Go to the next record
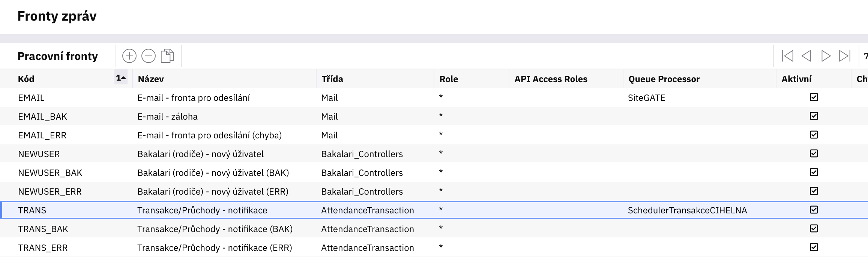Screen dimensions: 868x279 coord(826,56)
